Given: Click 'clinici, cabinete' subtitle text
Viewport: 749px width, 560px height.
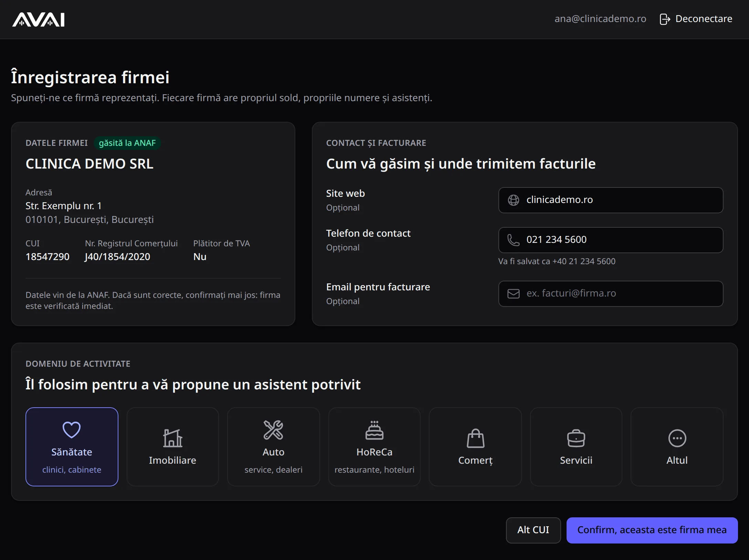Looking at the screenshot, I should coord(72,470).
